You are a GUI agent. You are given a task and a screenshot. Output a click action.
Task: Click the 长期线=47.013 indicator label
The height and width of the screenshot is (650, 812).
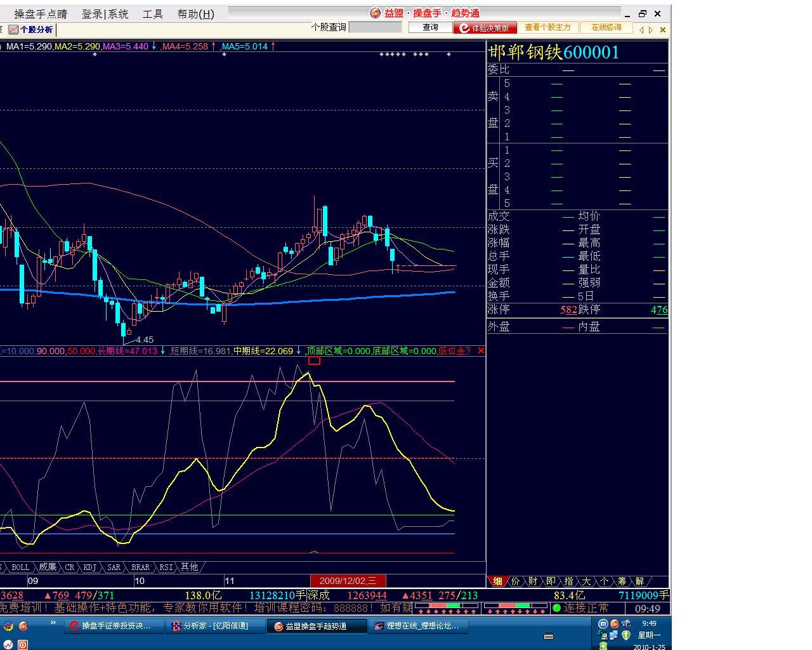(x=127, y=351)
